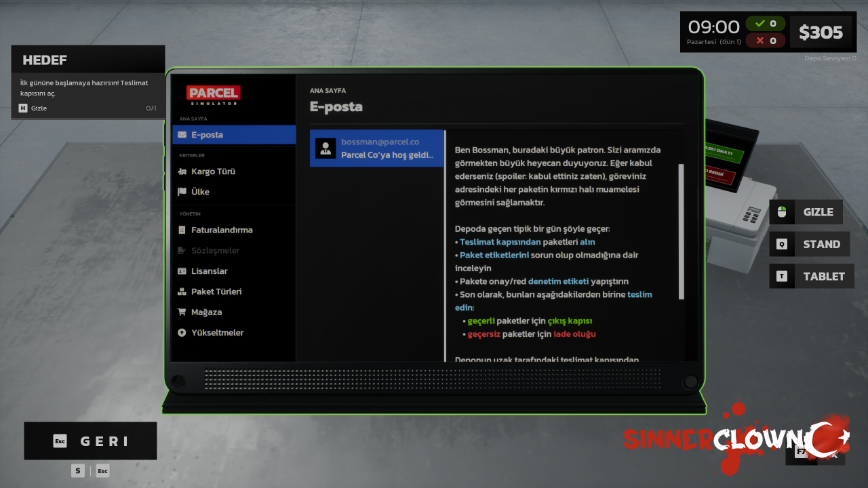Click the Teslimat kapısından link

pos(500,242)
